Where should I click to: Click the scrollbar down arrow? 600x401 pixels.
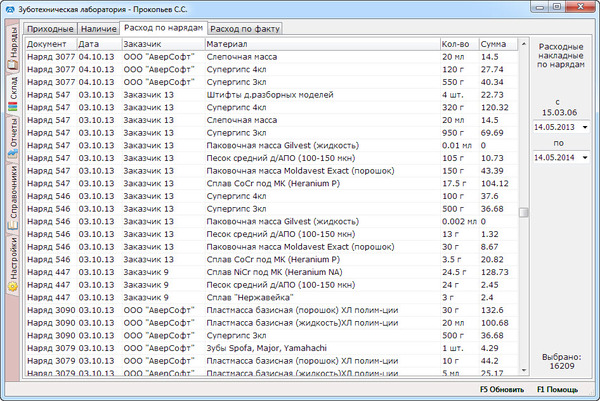pyautogui.click(x=523, y=370)
